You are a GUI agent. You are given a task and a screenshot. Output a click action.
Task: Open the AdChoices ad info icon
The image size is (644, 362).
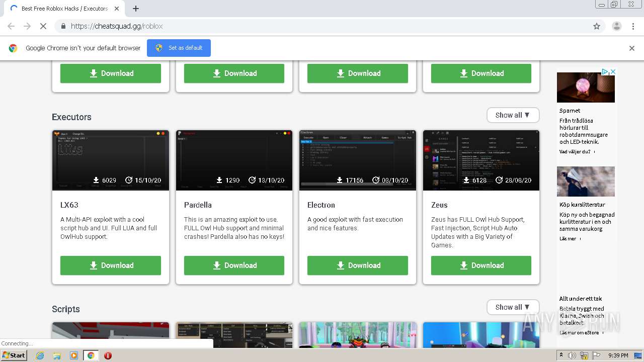605,72
